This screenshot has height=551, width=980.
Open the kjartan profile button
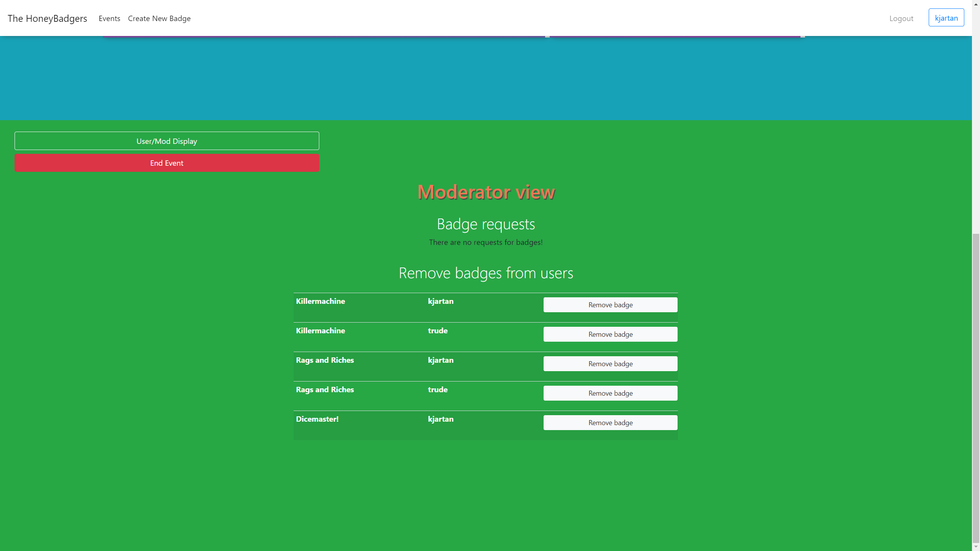[x=946, y=18]
